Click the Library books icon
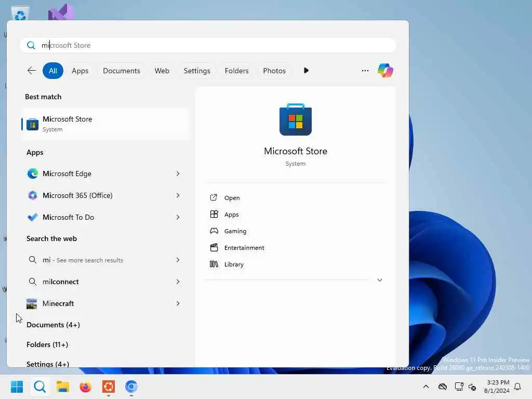532x399 pixels. [214, 264]
